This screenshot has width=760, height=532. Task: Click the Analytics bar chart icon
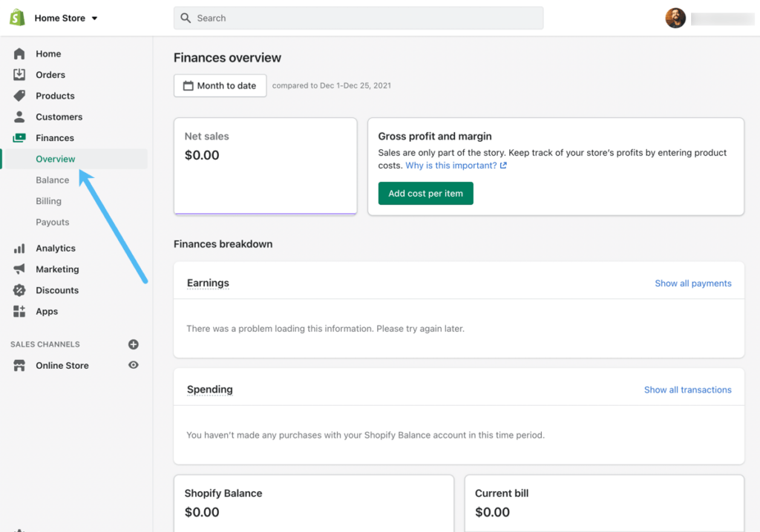tap(19, 249)
